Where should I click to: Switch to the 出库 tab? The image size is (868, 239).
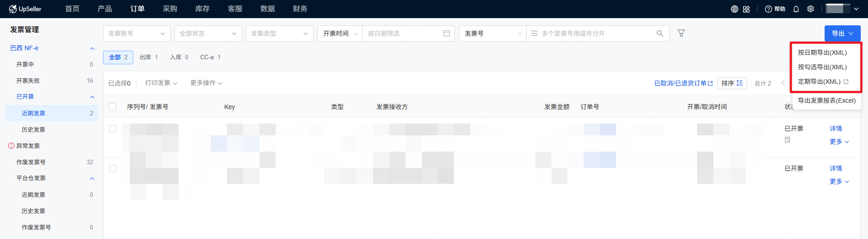click(x=148, y=57)
